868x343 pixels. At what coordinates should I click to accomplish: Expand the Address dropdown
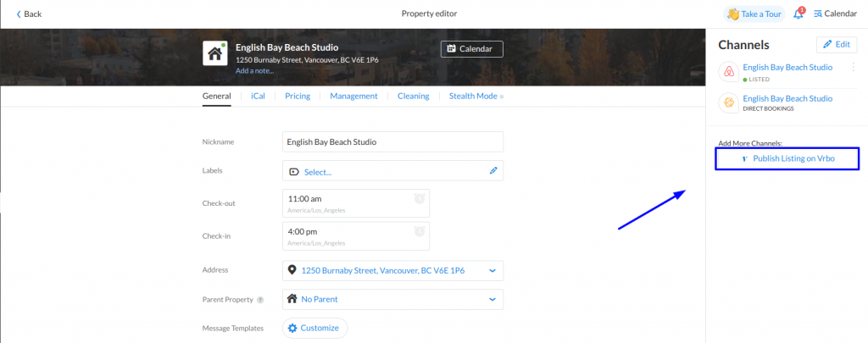(x=492, y=270)
